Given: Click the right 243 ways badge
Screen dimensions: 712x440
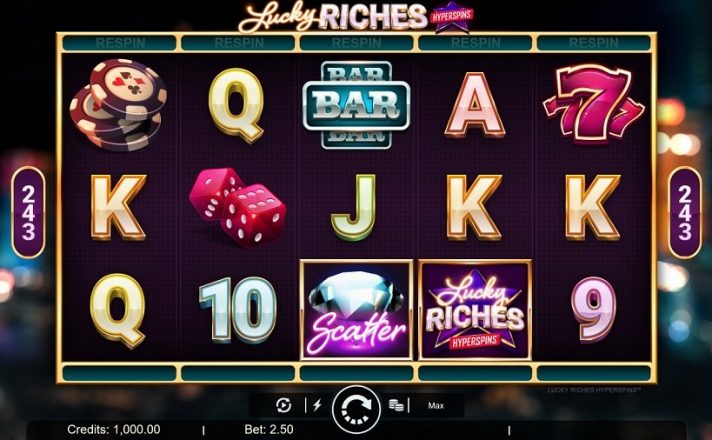Looking at the screenshot, I should coord(685,213).
